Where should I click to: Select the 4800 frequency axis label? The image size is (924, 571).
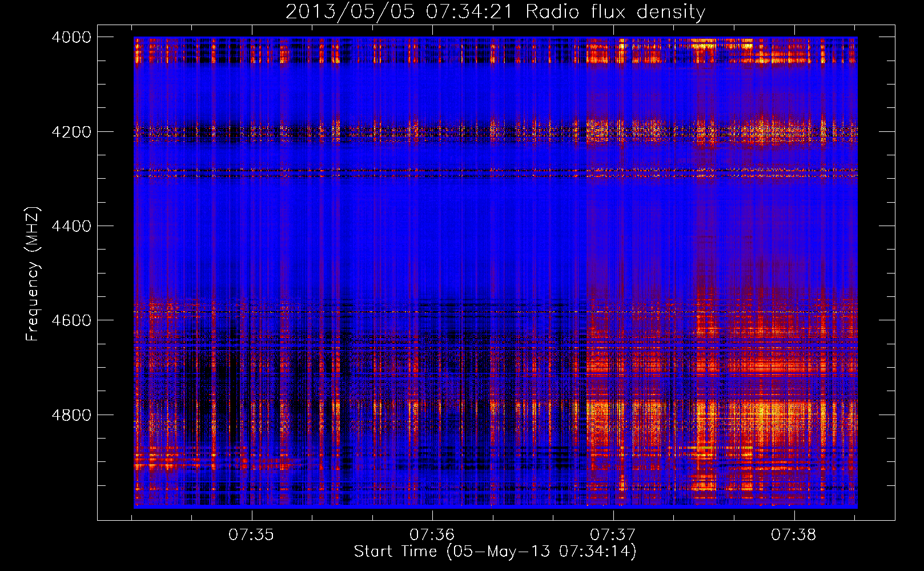(71, 415)
